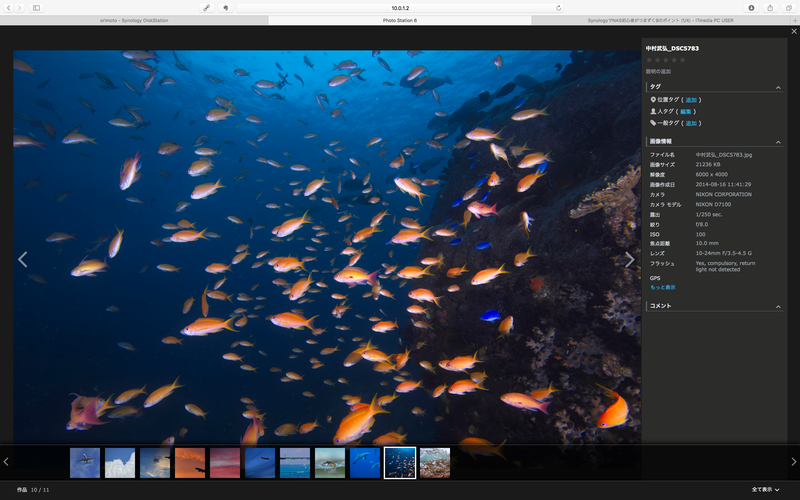800x500 pixels.
Task: Show all Safari tabs overview
Action: point(789,8)
